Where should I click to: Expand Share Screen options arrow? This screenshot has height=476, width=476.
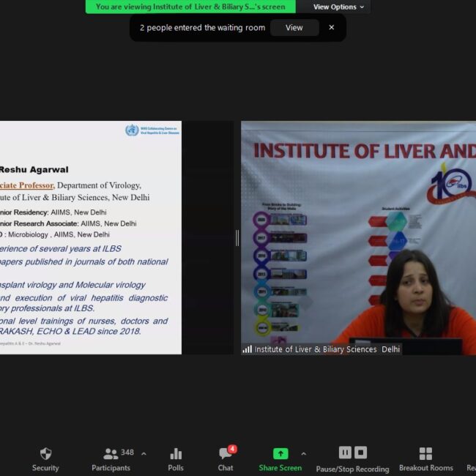303,453
